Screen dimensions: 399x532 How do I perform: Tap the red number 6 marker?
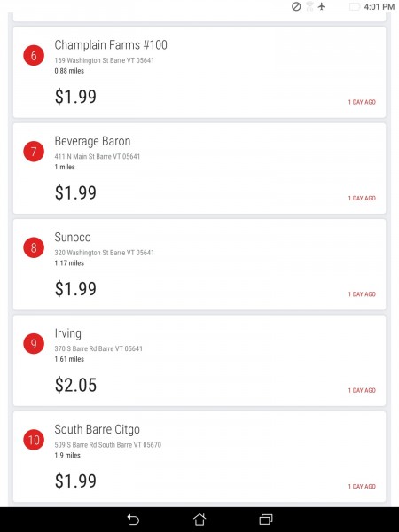point(34,55)
